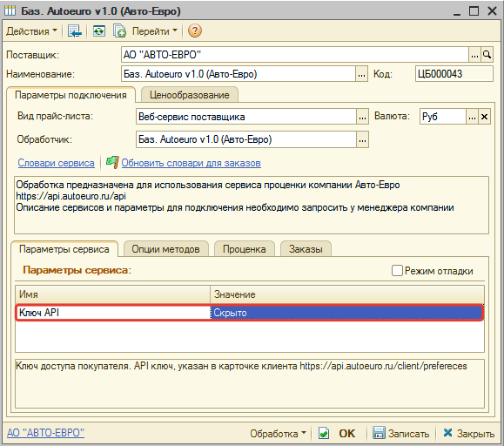Select the Проценка tab
The width and height of the screenshot is (504, 446).
tap(245, 249)
